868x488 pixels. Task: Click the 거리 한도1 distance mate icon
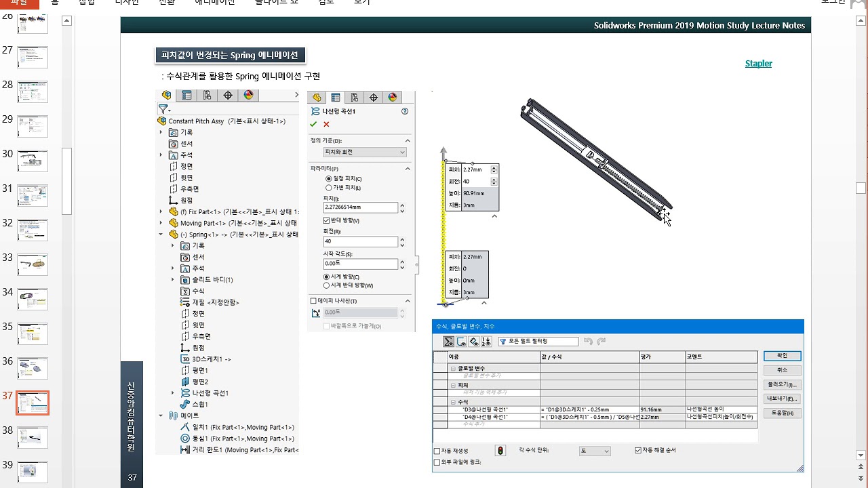pos(185,450)
